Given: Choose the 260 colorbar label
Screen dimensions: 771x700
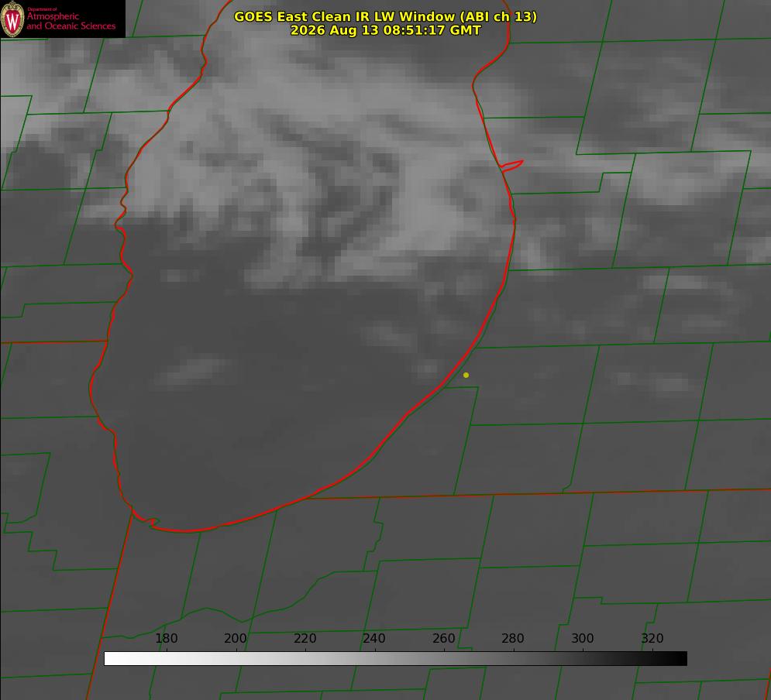Looking at the screenshot, I should click(443, 638).
